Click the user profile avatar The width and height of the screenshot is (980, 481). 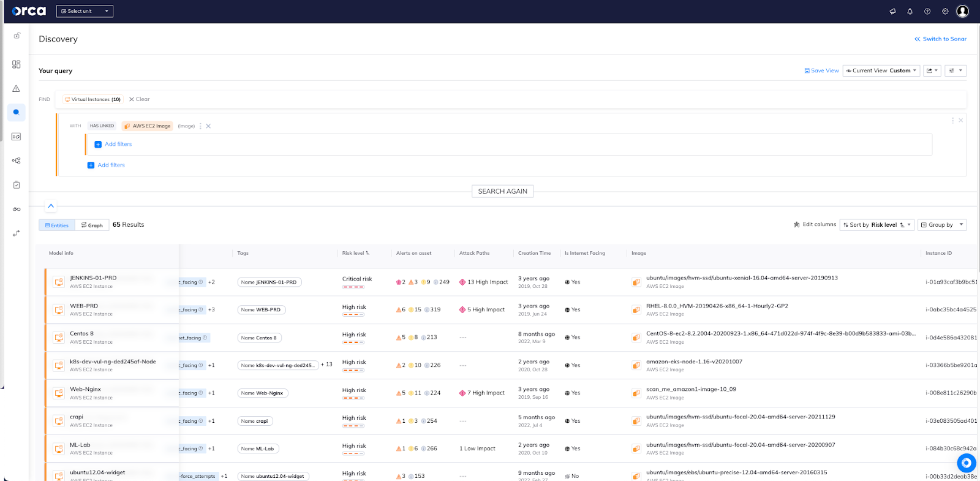click(x=962, y=12)
